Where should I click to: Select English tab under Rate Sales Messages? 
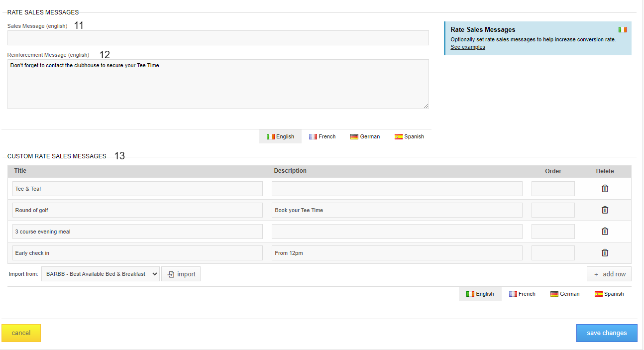coord(280,136)
